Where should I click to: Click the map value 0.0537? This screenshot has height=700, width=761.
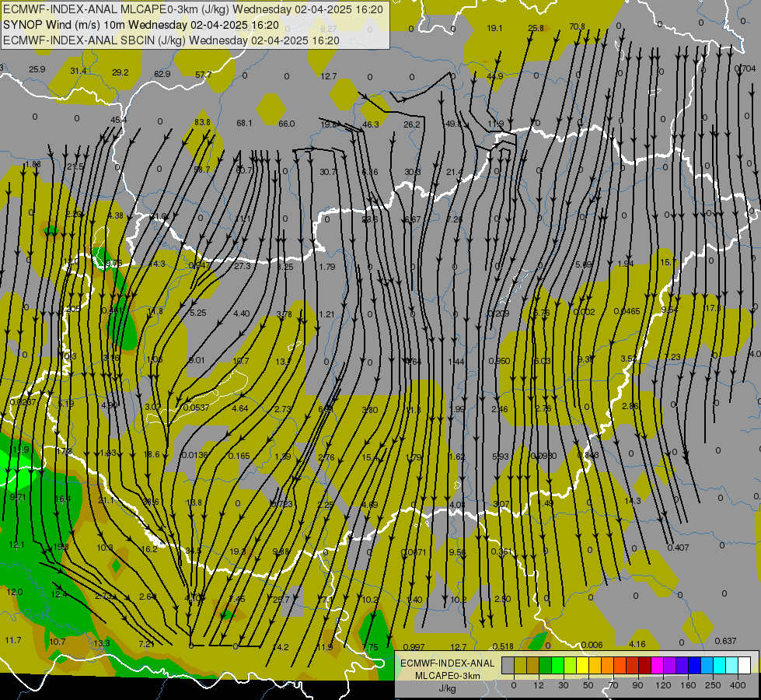196,408
